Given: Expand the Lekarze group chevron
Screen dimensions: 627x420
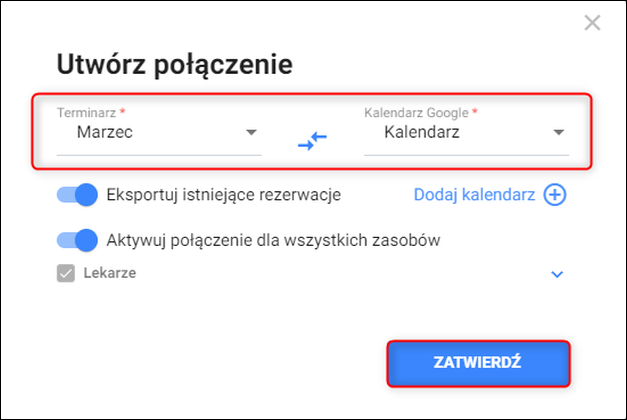Looking at the screenshot, I should [x=557, y=274].
